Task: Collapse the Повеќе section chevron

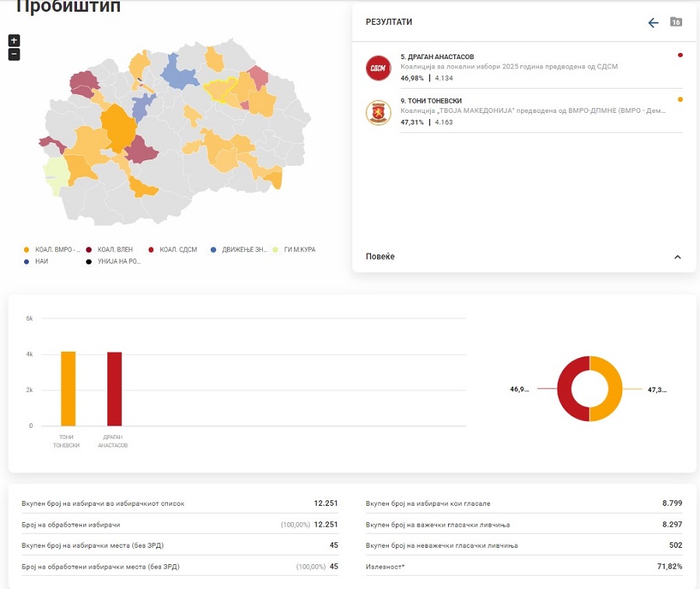Action: click(x=677, y=257)
